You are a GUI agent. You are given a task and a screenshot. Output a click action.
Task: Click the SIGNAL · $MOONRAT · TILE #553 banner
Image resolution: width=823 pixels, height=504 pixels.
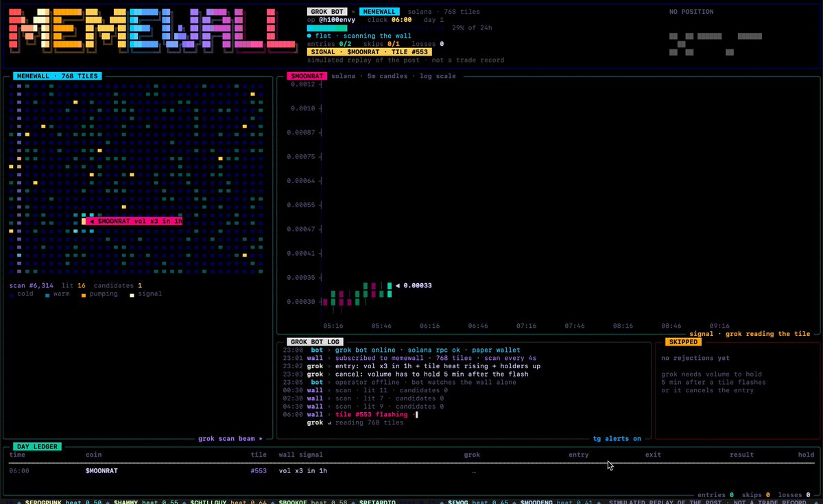370,52
